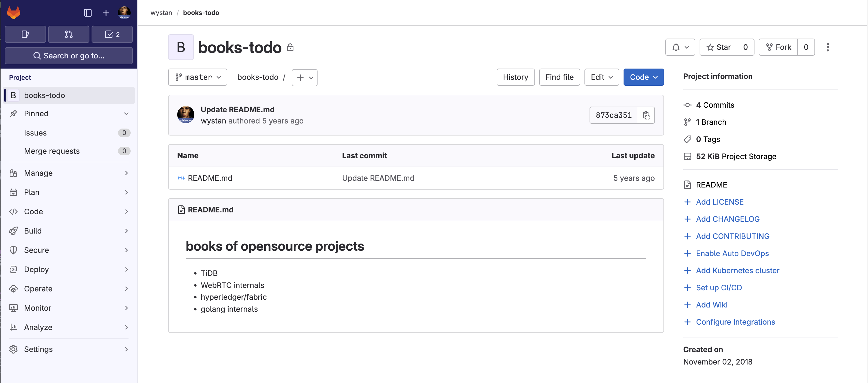
Task: Click the tag icon near 0 Tags
Action: point(688,139)
